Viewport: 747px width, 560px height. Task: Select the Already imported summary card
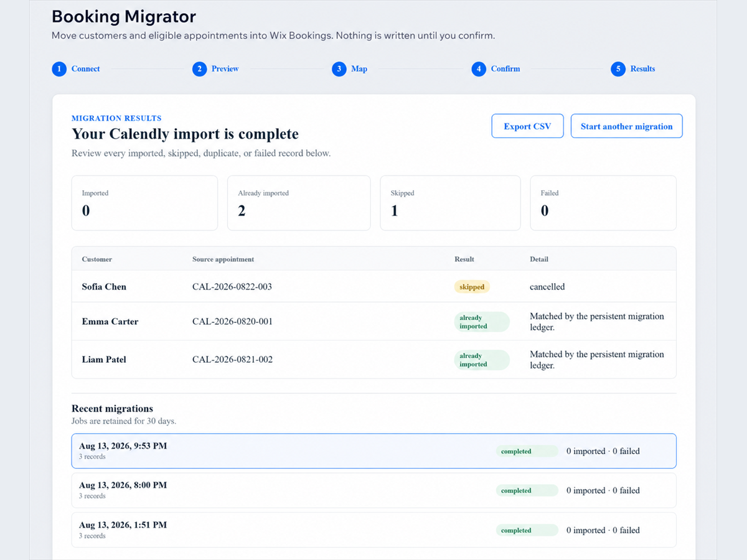pyautogui.click(x=299, y=203)
